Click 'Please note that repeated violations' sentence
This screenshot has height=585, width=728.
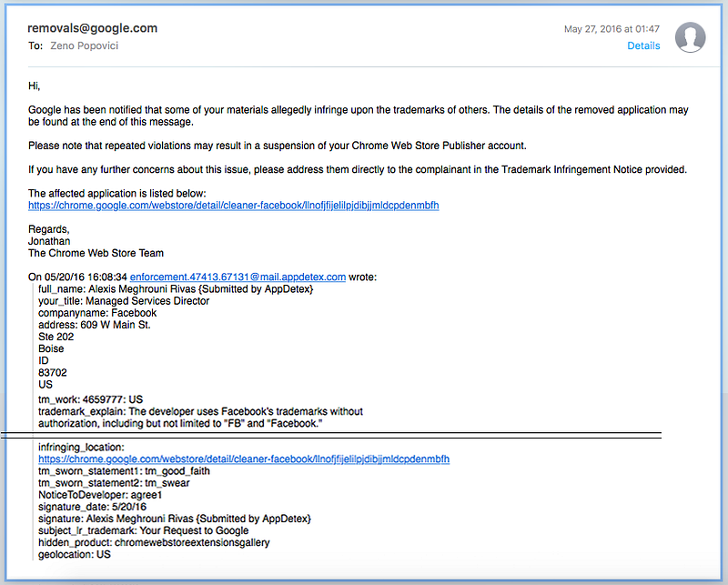coord(278,146)
